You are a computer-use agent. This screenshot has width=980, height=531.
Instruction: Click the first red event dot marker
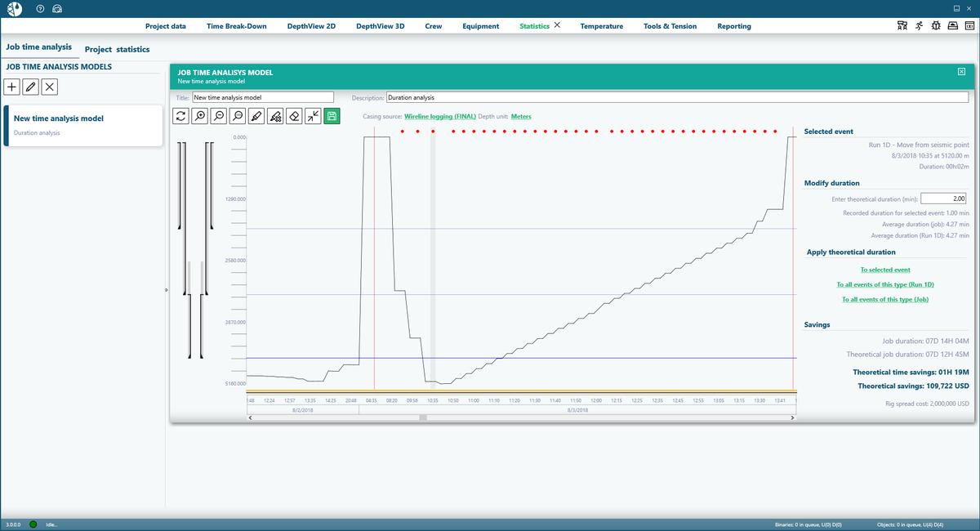(x=402, y=131)
